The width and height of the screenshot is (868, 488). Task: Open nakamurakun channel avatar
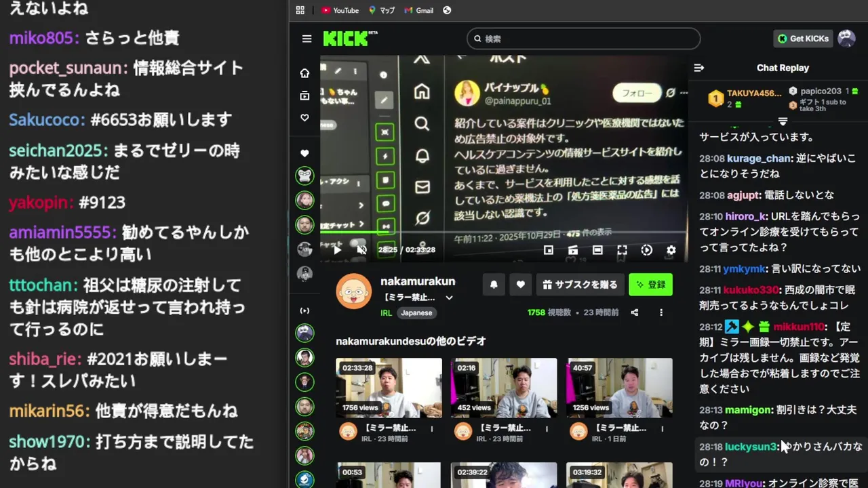click(354, 291)
